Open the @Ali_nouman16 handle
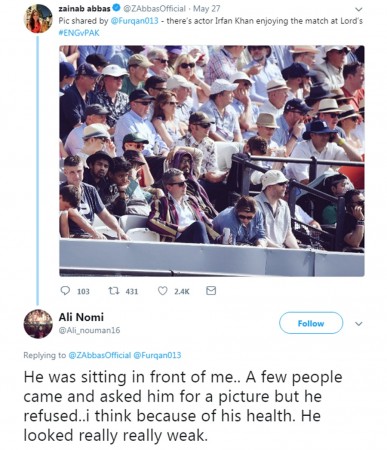This screenshot has height=450, width=387. coord(89,330)
